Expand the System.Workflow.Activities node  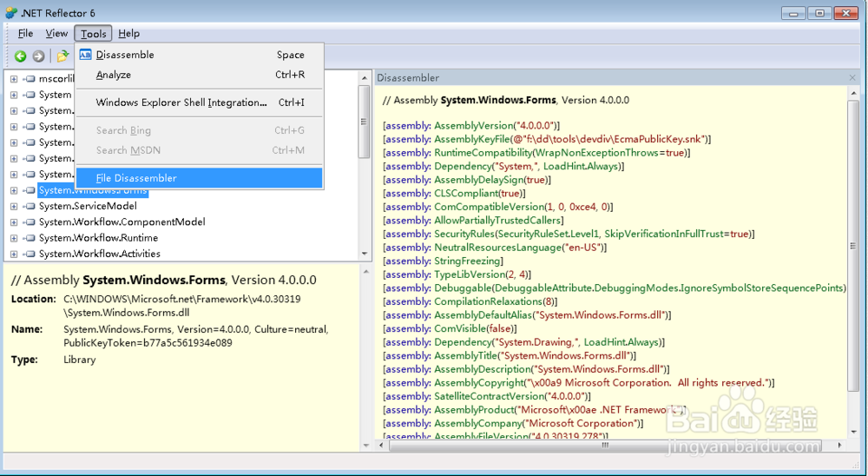[14, 254]
